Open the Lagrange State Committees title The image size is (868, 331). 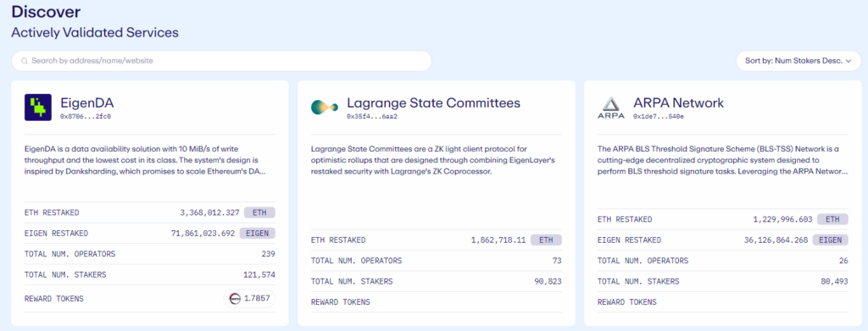[433, 102]
